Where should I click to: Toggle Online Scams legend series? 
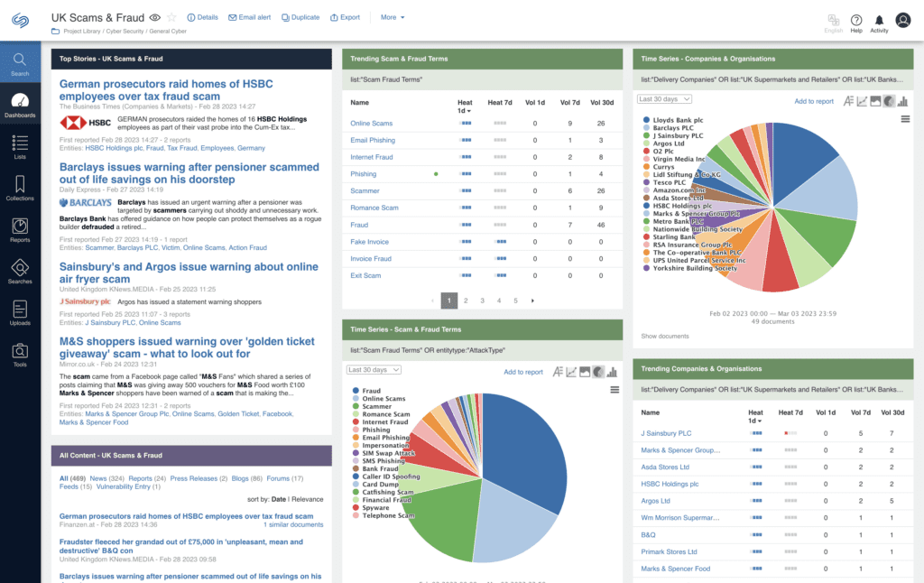tap(378, 399)
